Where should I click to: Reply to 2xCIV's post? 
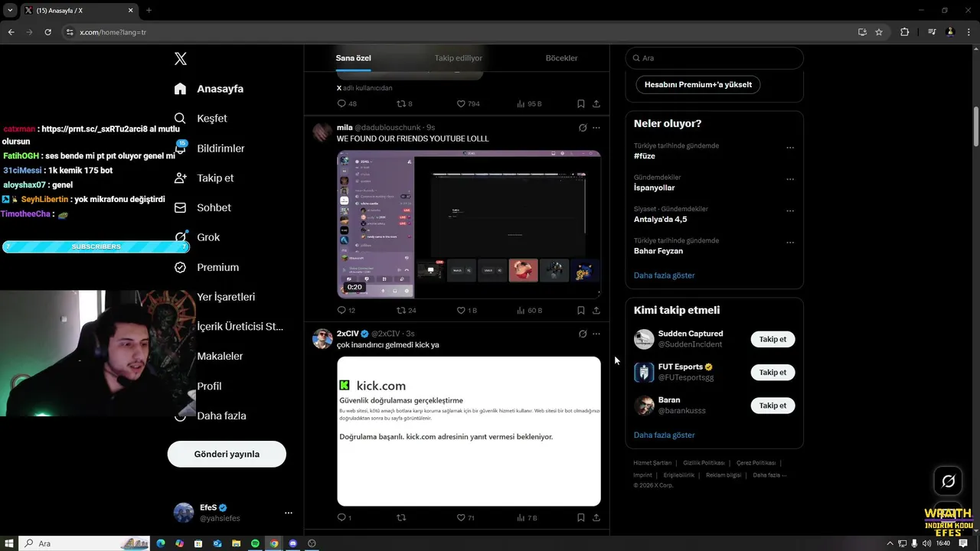(345, 518)
